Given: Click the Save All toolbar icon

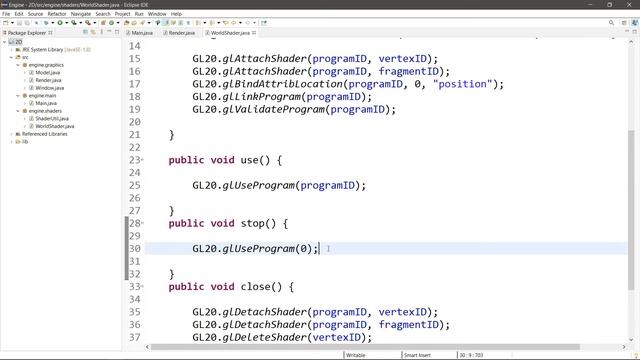Looking at the screenshot, I should coord(27,23).
